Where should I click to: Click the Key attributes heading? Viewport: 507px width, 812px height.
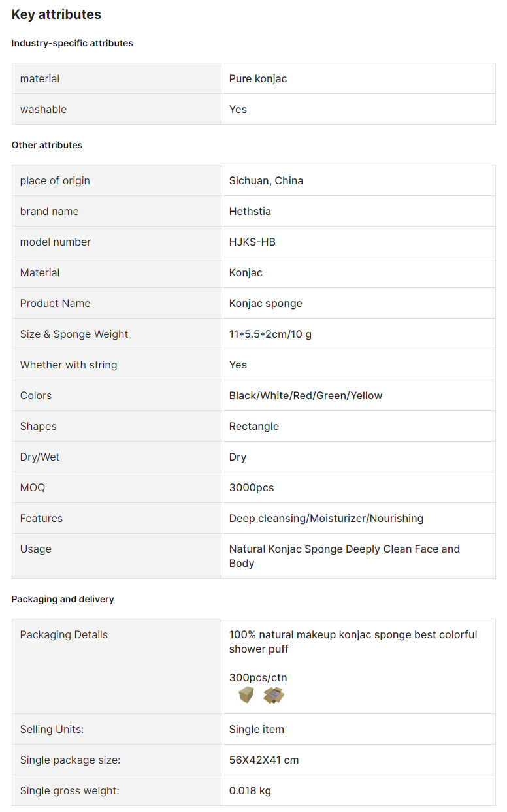pyautogui.click(x=56, y=14)
